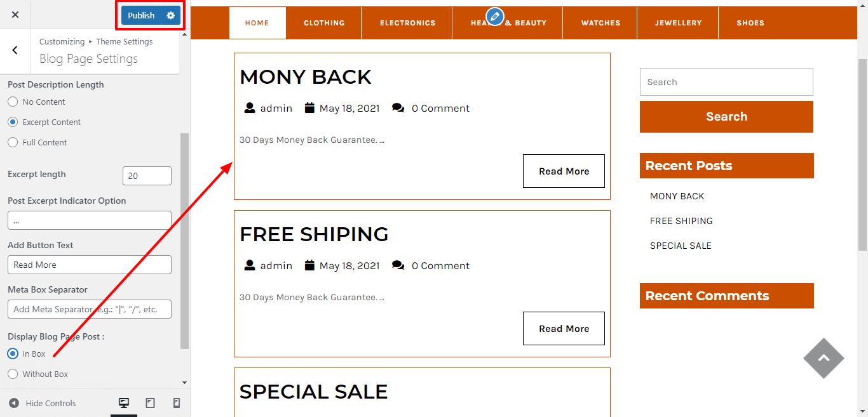Image resolution: width=868 pixels, height=417 pixels.
Task: Click the Hide Controls collapse icon
Action: 14,403
